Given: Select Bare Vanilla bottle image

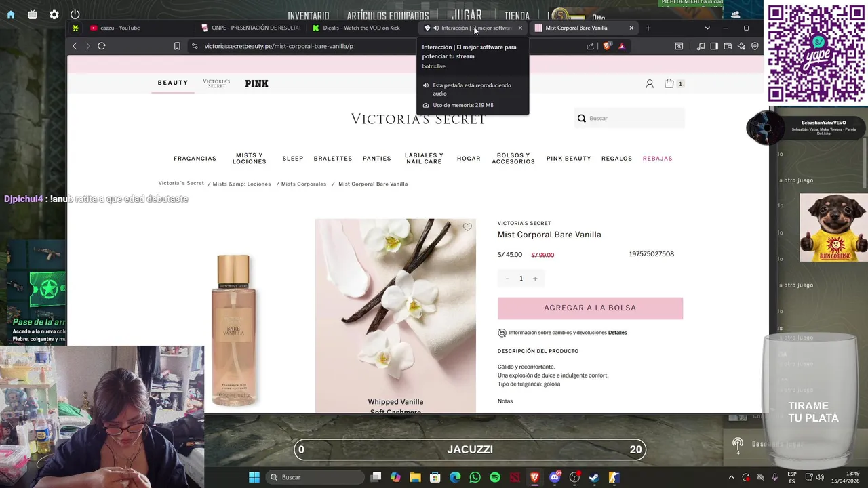Looking at the screenshot, I should tap(233, 330).
